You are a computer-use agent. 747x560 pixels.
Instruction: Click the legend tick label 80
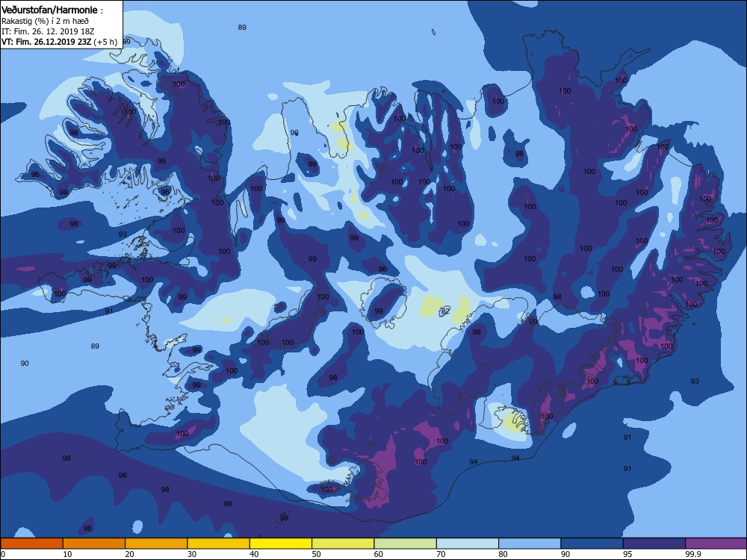pyautogui.click(x=503, y=554)
